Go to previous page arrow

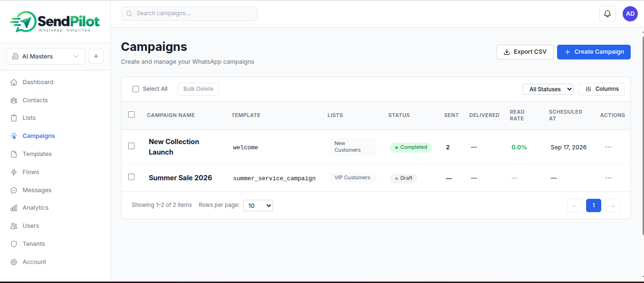[x=575, y=205]
